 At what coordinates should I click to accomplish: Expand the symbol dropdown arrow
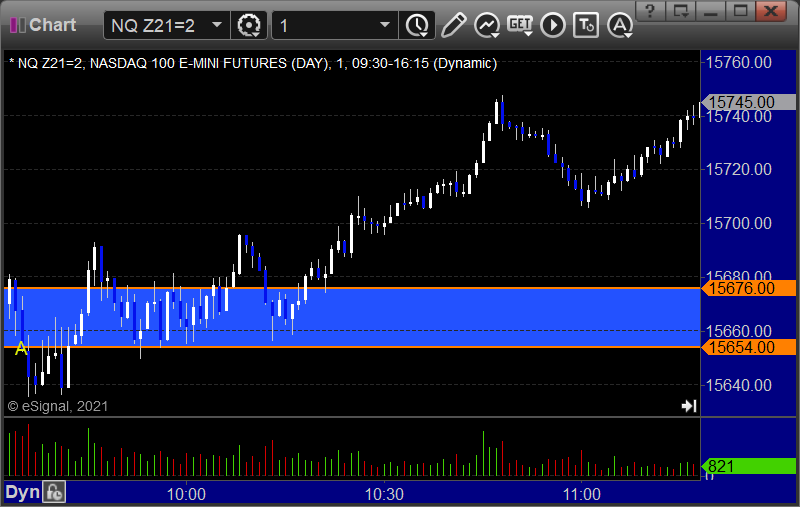[x=217, y=24]
